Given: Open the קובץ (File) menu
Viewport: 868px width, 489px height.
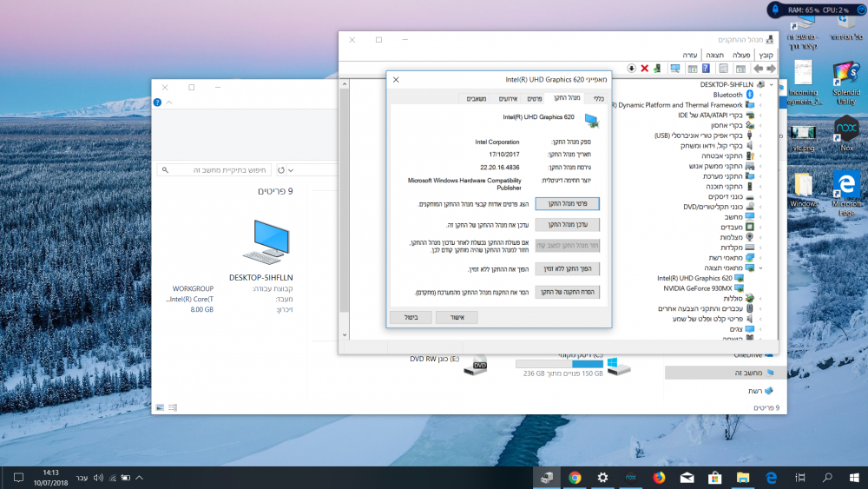Looking at the screenshot, I should point(766,55).
